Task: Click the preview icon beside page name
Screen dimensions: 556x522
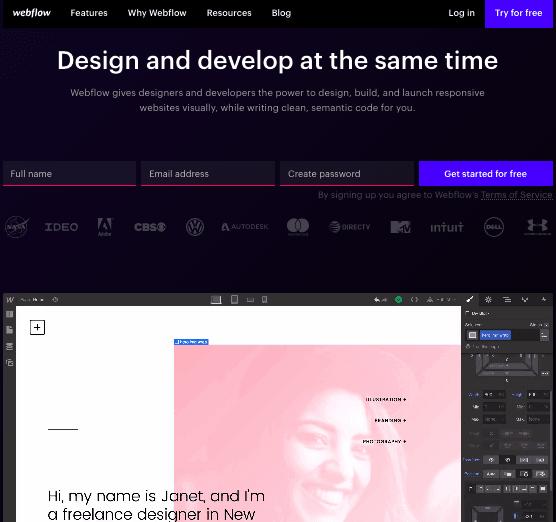Action: (55, 300)
